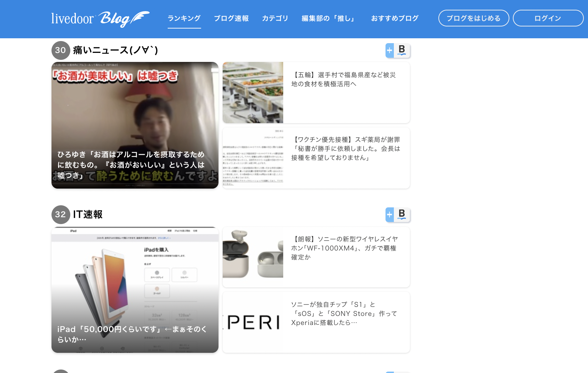Read ソニーが独自チップ「S1」 article
The image size is (588, 373).
[344, 314]
